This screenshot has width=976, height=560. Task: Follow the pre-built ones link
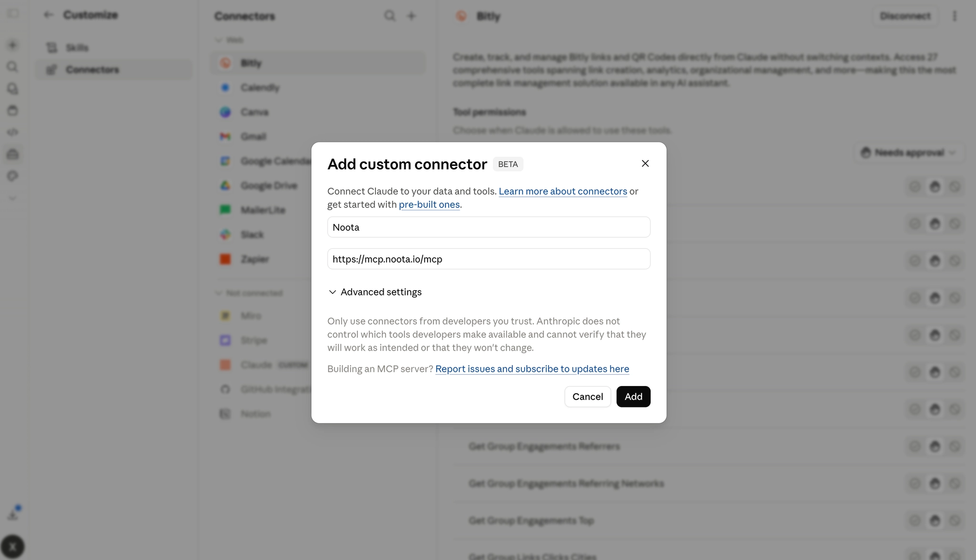pyautogui.click(x=429, y=204)
